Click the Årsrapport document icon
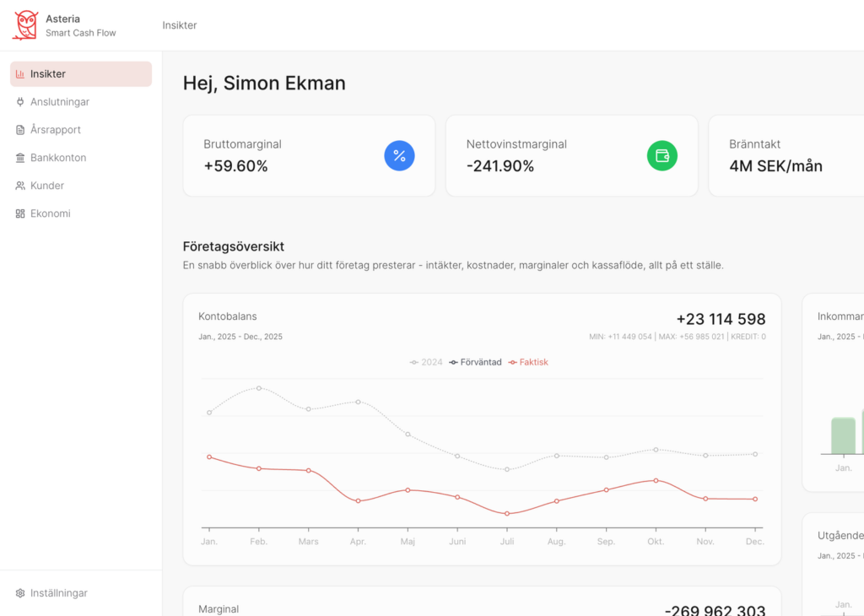The height and width of the screenshot is (616, 864). (x=20, y=130)
